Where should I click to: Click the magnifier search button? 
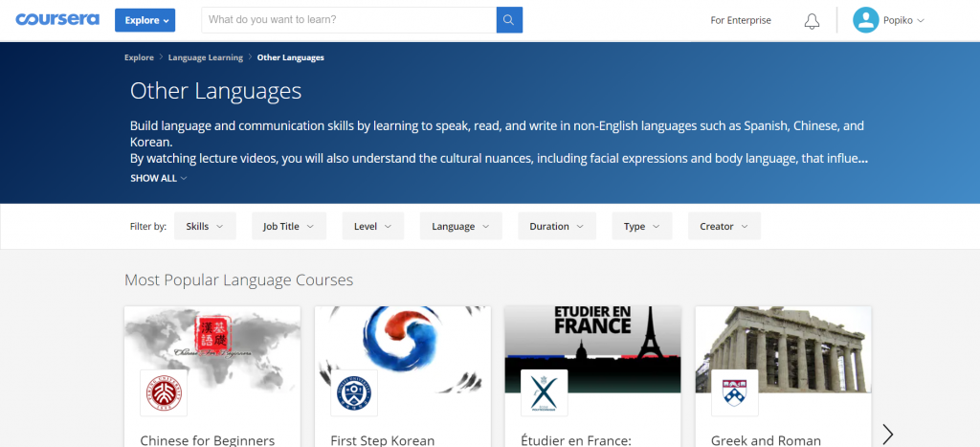509,20
